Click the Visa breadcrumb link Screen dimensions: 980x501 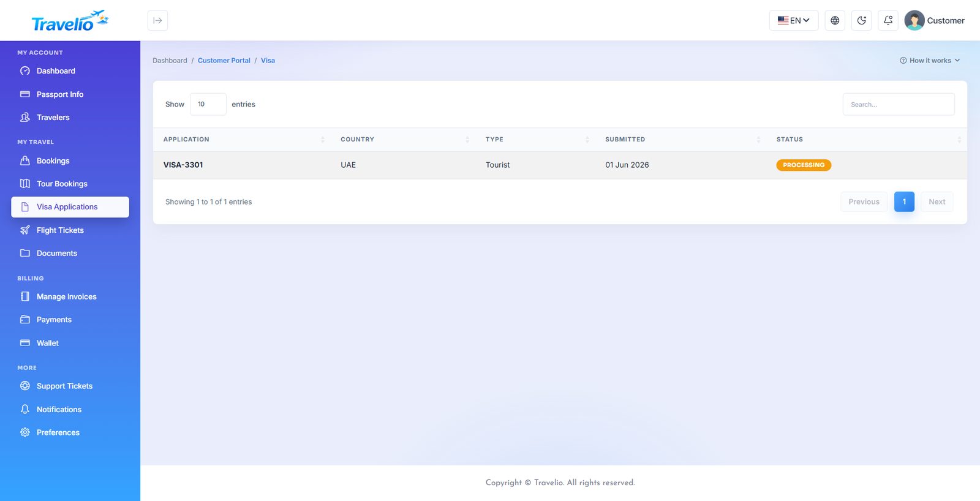point(268,61)
